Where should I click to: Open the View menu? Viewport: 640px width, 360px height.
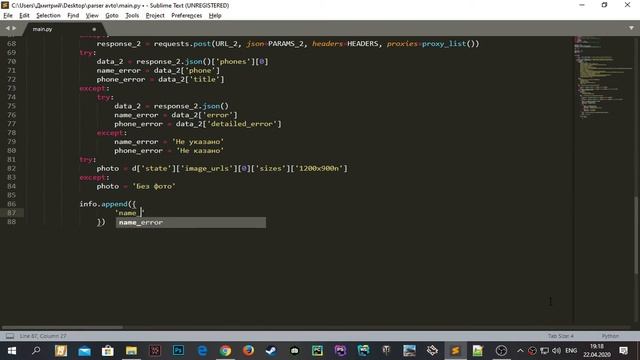92,16
